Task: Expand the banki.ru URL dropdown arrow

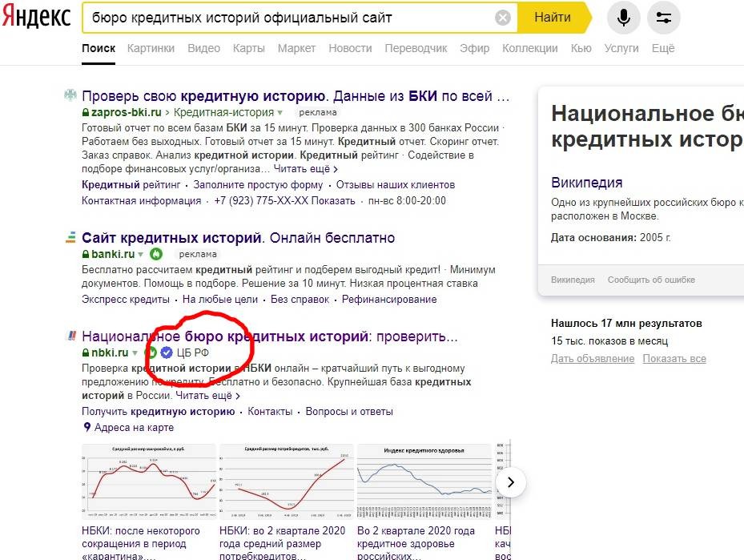Action: click(140, 255)
